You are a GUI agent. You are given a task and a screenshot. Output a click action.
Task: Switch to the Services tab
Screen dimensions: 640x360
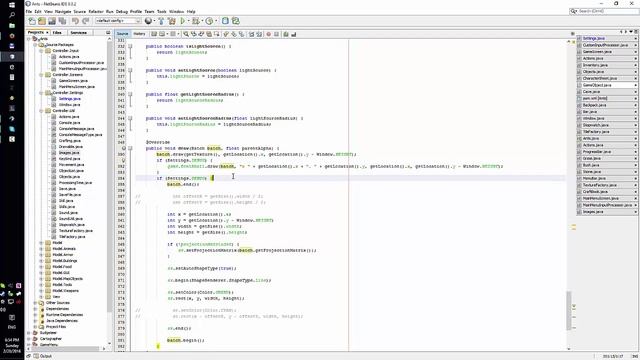(78, 32)
